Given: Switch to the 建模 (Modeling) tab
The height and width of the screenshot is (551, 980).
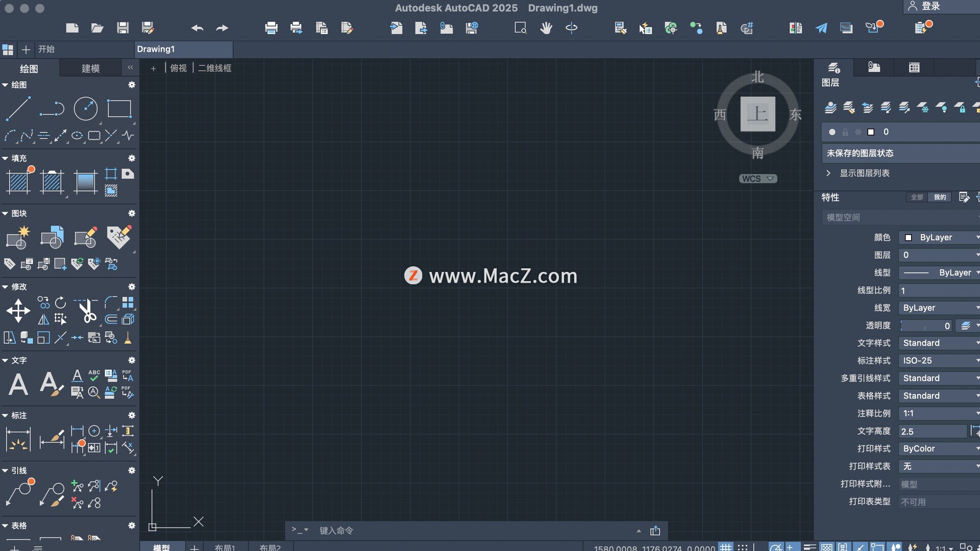Looking at the screenshot, I should 91,68.
